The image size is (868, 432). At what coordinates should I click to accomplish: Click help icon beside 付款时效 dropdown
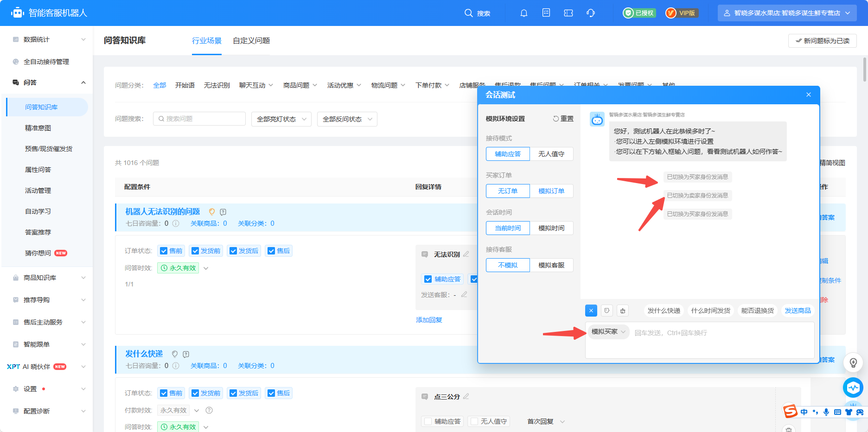coord(209,410)
